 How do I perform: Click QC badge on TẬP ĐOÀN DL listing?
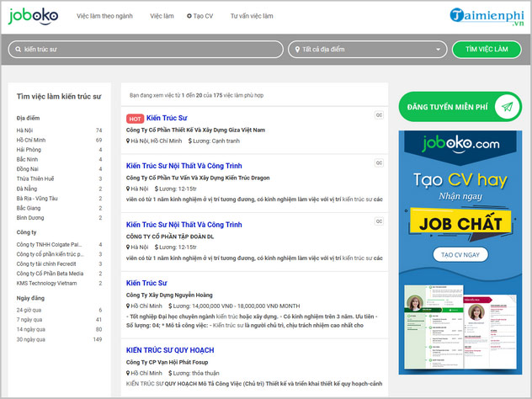[x=379, y=221]
